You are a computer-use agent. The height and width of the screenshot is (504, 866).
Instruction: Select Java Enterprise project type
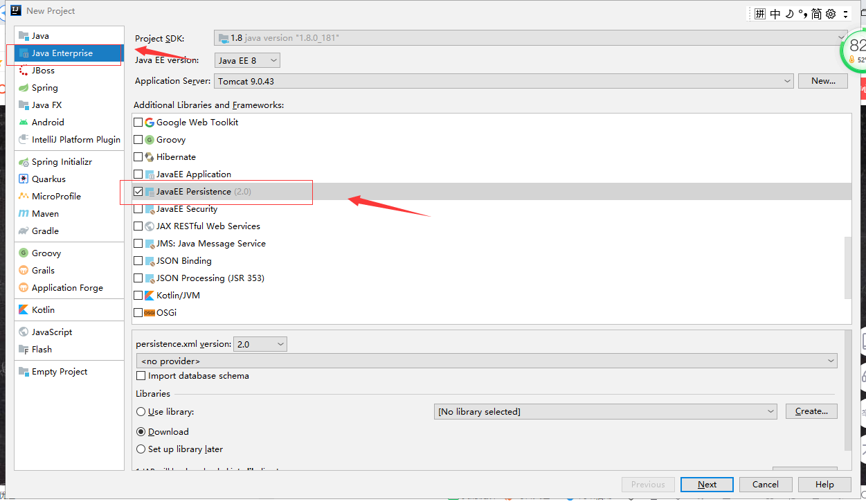[x=69, y=53]
